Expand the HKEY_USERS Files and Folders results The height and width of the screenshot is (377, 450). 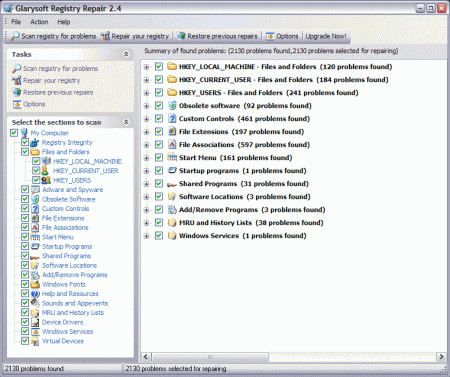coord(146,93)
